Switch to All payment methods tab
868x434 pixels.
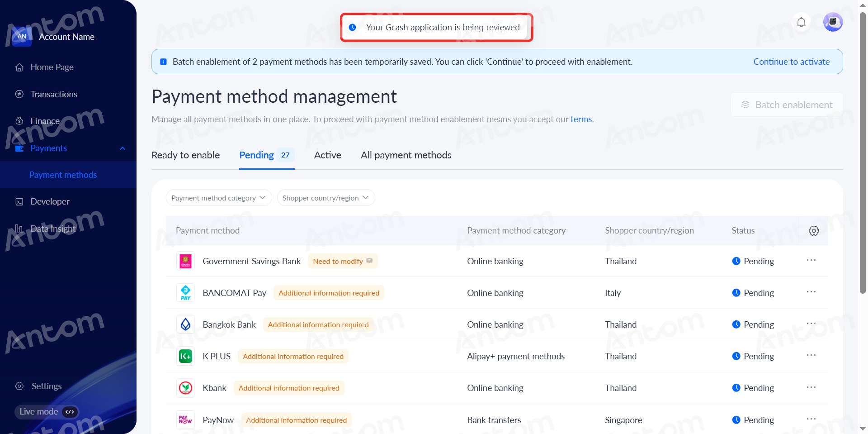click(x=406, y=155)
